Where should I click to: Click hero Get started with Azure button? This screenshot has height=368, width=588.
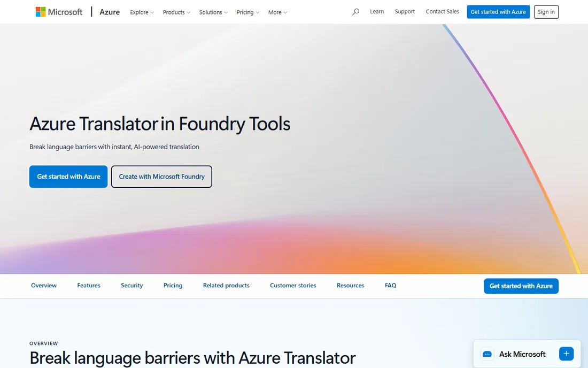[68, 177]
